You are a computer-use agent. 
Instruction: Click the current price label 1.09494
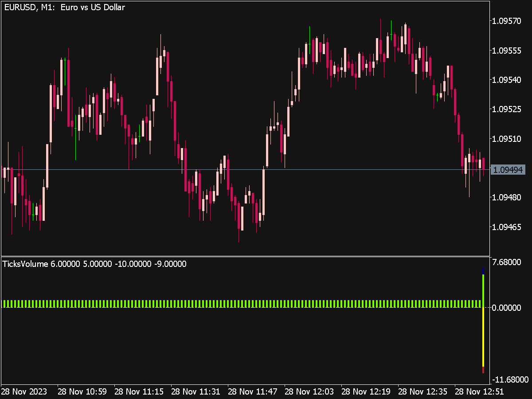pyautogui.click(x=508, y=170)
